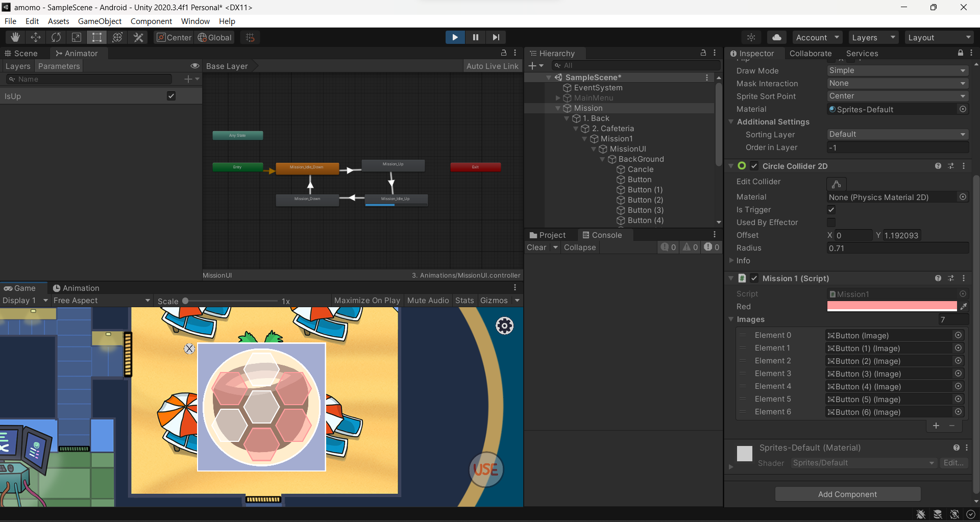Select the Rotate tool
This screenshot has width=980, height=522.
[56, 37]
